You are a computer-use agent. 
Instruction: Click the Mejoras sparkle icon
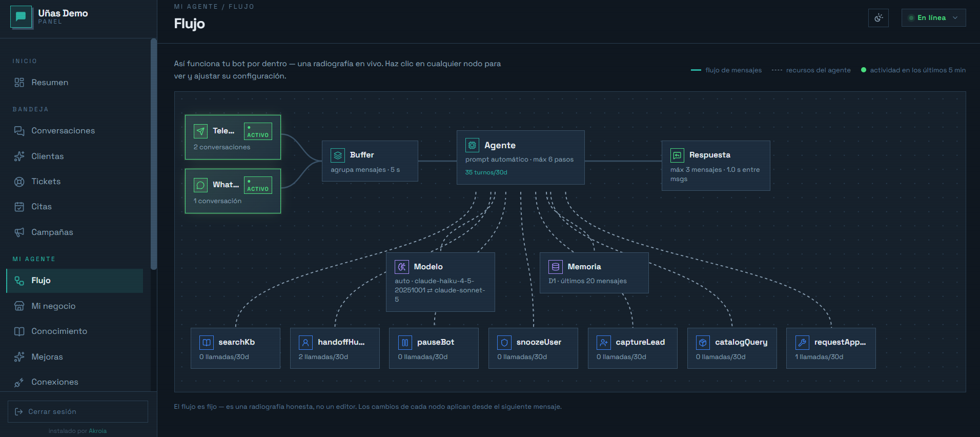(x=19, y=357)
